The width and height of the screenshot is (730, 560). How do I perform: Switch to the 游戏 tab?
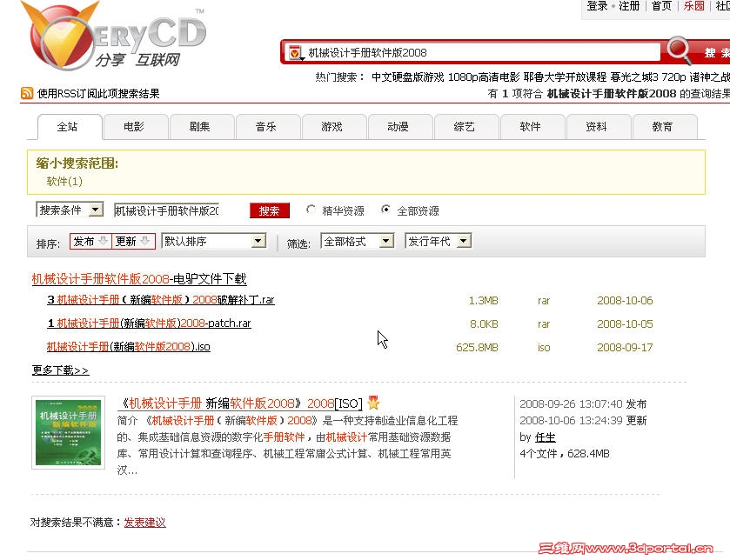click(333, 126)
